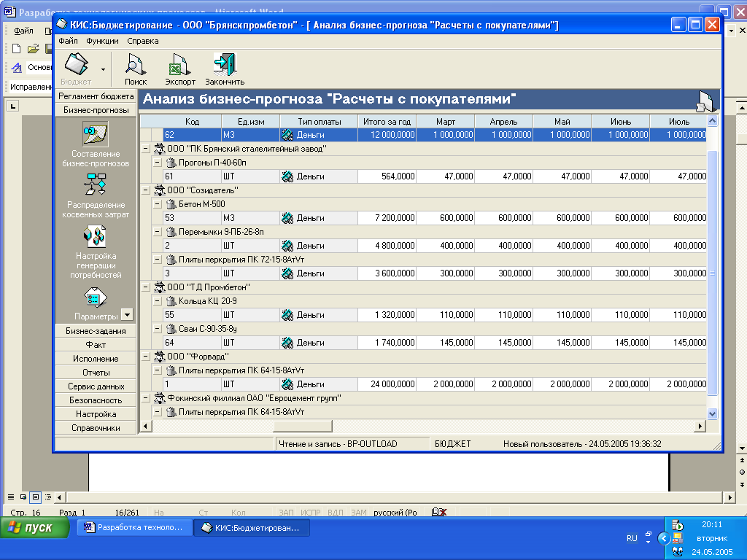747x560 pixels.
Task: Open the Справочники sidebar section
Action: [x=96, y=428]
